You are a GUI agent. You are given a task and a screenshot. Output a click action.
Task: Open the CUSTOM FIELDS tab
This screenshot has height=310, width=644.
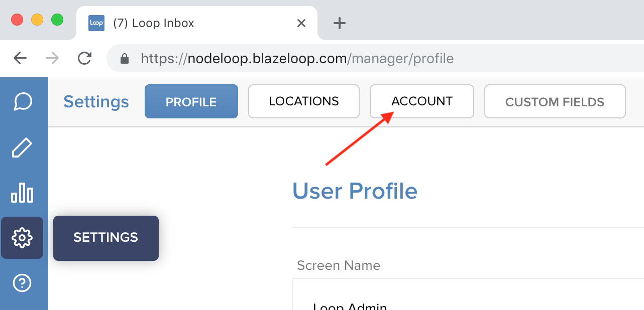coord(555,102)
